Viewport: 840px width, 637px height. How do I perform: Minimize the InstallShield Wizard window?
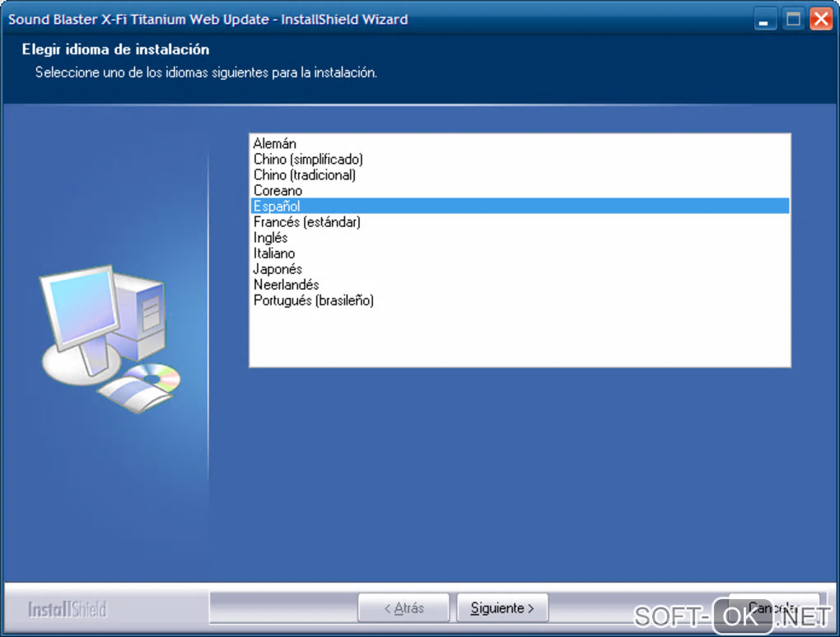[764, 20]
